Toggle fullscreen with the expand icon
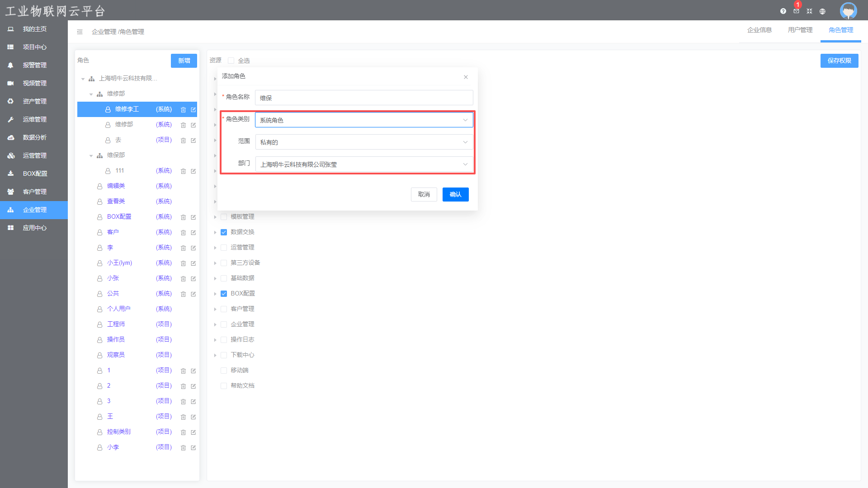Viewport: 868px width, 488px height. [809, 11]
